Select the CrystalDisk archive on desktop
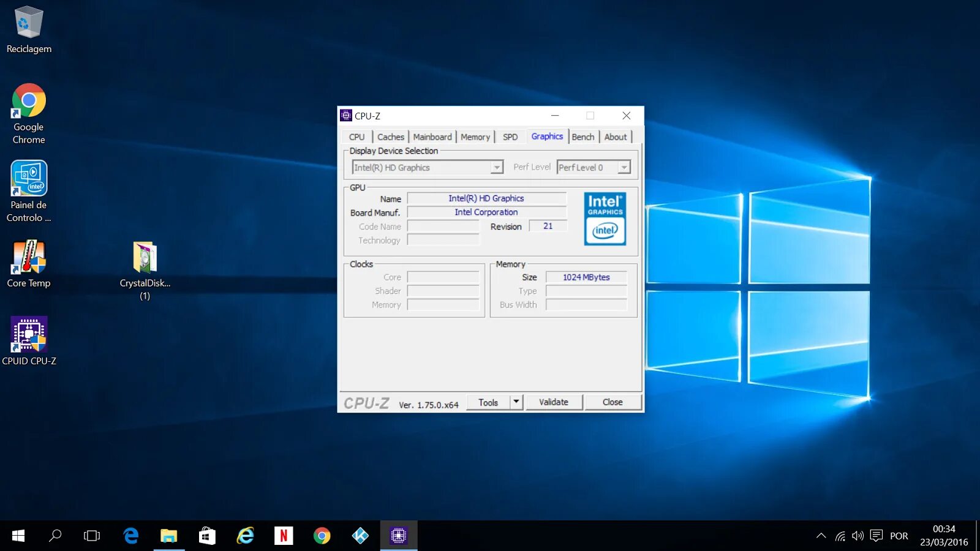980x551 pixels. (x=145, y=271)
